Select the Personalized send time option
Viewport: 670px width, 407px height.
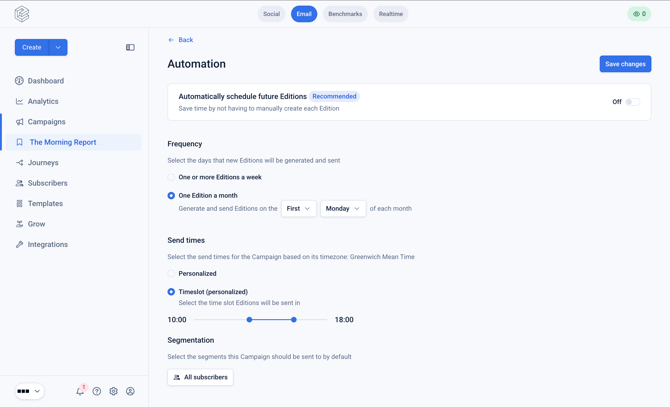tap(171, 273)
